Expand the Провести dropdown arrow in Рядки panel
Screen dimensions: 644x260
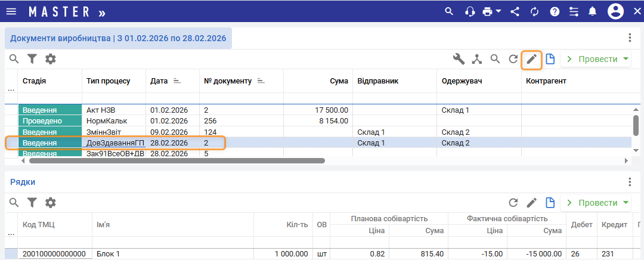[x=626, y=203]
